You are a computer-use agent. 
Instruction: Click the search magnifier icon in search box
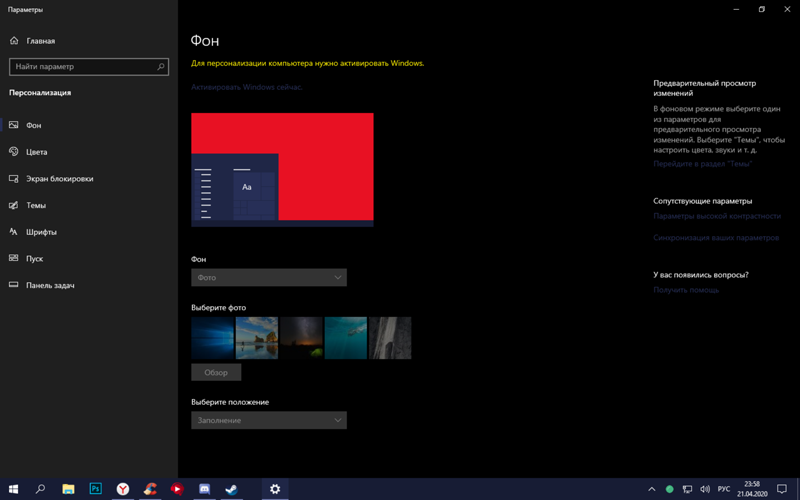161,66
